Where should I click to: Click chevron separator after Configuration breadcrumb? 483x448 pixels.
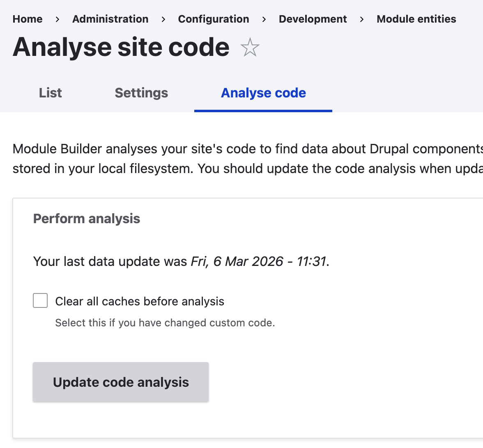click(264, 19)
